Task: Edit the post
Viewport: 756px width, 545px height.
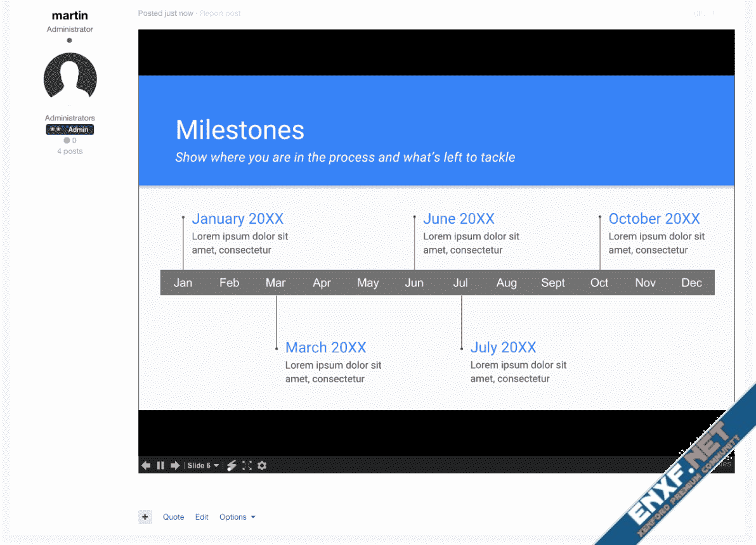Action: click(202, 517)
